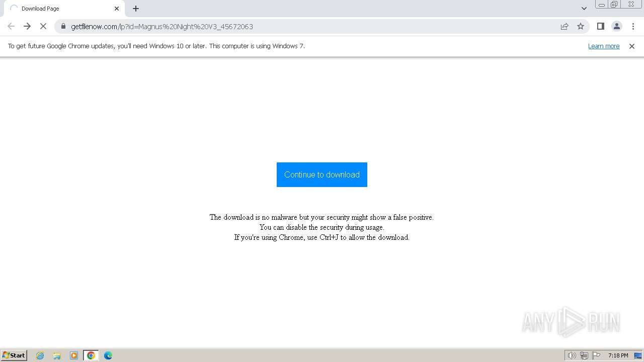
Task: Switch to Chrome taskbar button
Action: click(x=91, y=355)
